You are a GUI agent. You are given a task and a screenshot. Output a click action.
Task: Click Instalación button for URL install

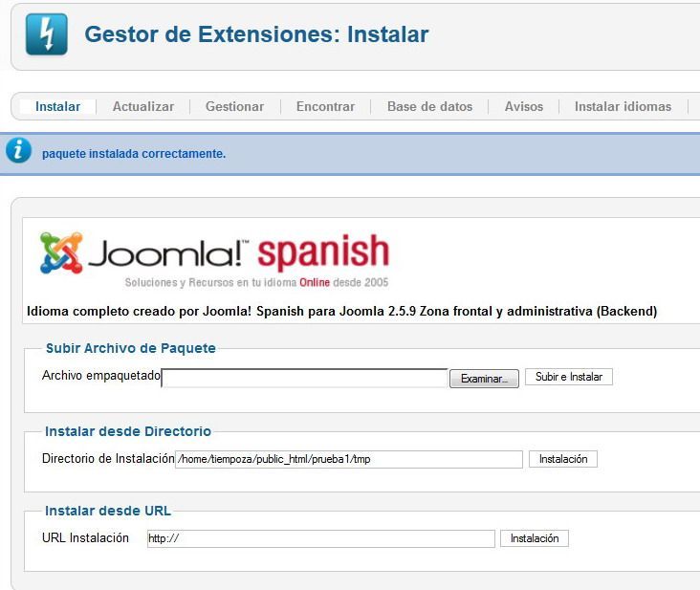(x=535, y=538)
